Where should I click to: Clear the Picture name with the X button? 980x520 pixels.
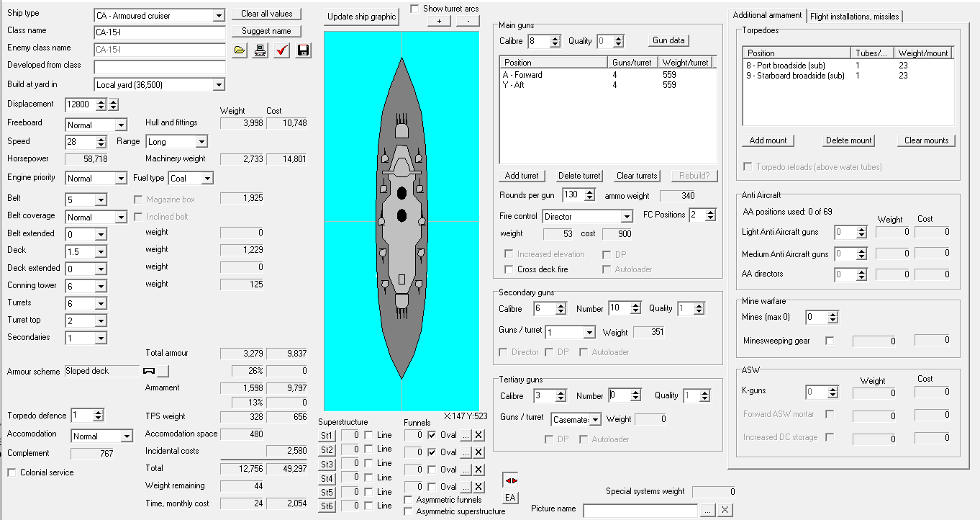pyautogui.click(x=725, y=510)
